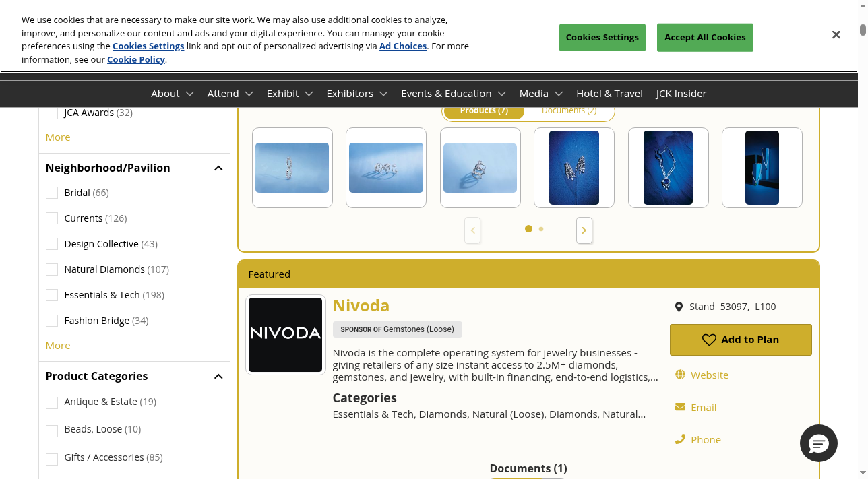Image resolution: width=868 pixels, height=479 pixels.
Task: Click the heart icon in Add to Plan
Action: tap(709, 340)
